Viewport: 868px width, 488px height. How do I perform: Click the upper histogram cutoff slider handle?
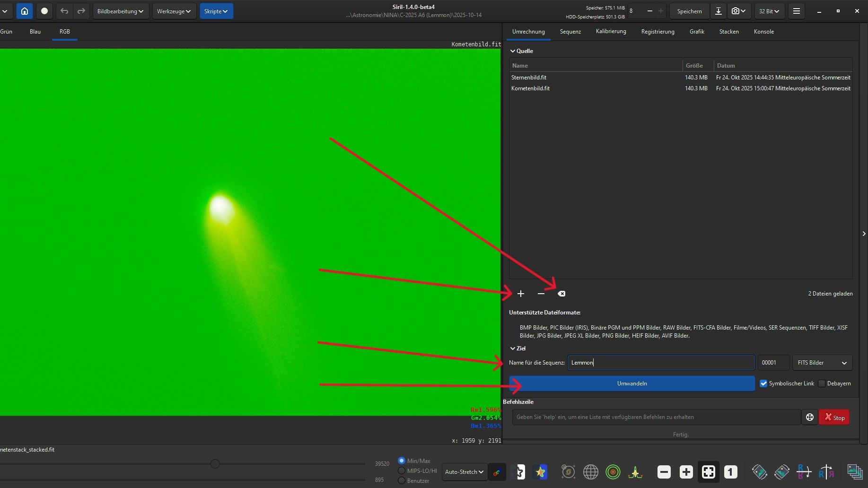pos(215,464)
